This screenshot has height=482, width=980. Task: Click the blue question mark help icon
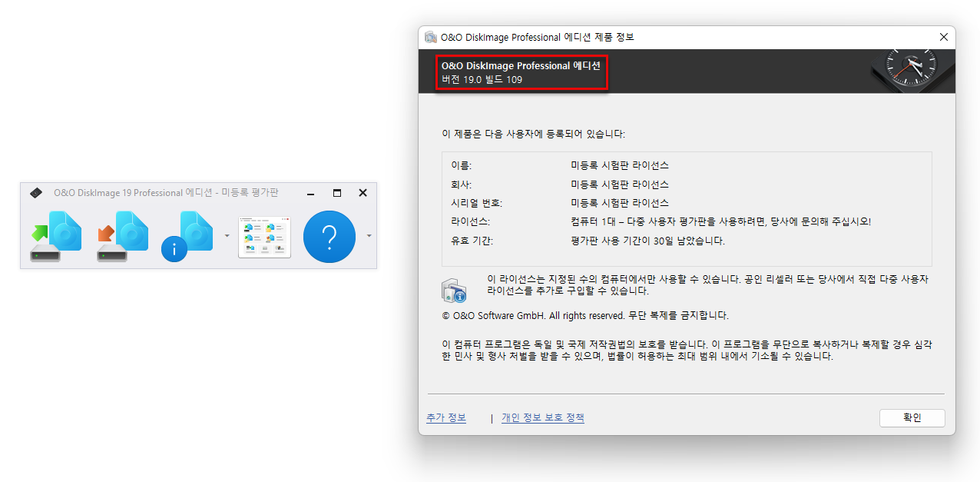pyautogui.click(x=329, y=237)
